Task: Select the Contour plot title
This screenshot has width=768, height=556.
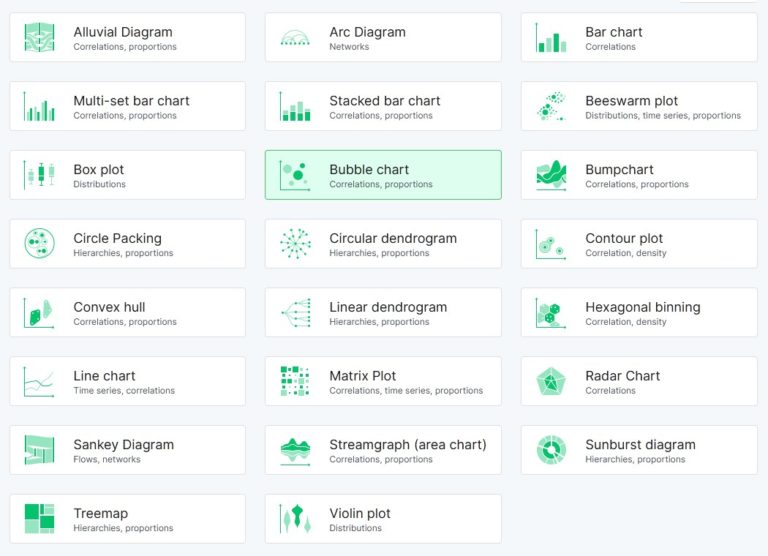Action: click(x=624, y=239)
